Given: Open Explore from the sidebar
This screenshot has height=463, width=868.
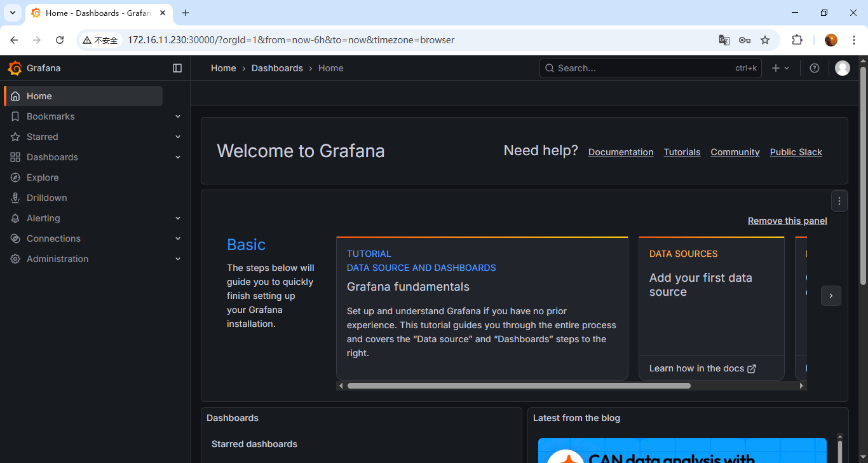Looking at the screenshot, I should click(x=43, y=177).
